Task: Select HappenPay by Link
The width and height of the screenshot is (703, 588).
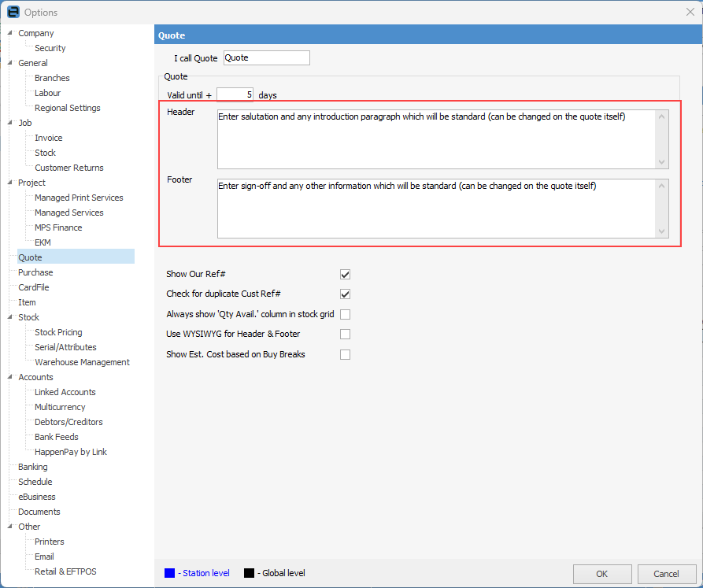Action: coord(71,452)
